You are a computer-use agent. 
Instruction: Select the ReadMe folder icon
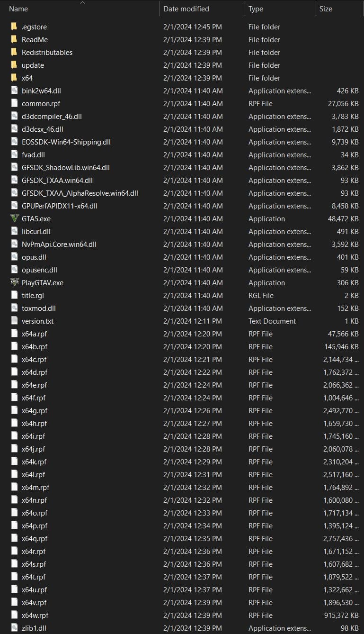point(14,39)
